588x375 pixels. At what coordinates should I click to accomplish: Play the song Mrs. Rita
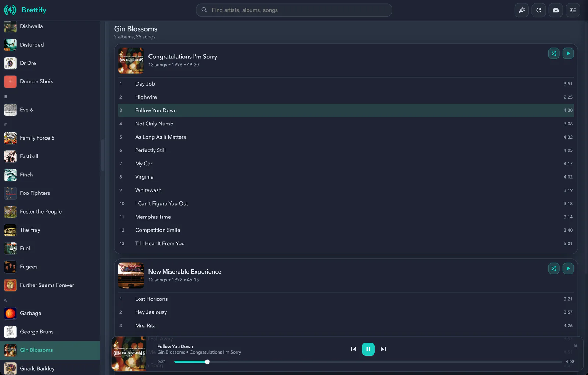[346, 325]
